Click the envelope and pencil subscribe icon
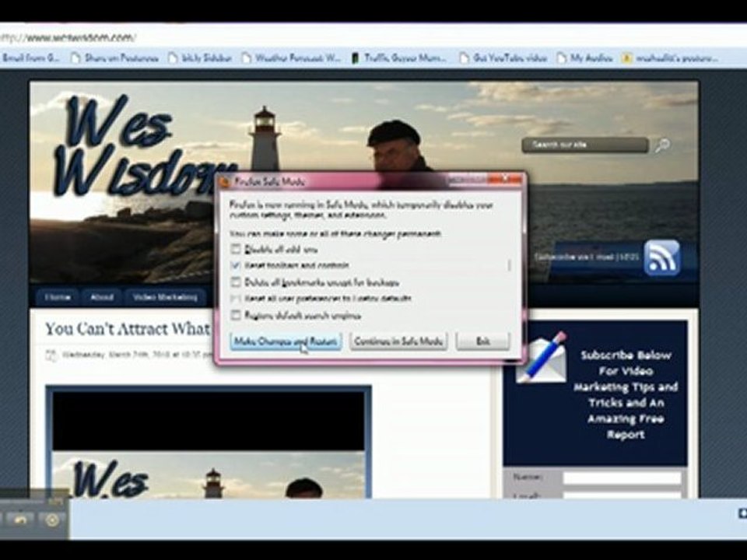747x560 pixels. [x=542, y=357]
